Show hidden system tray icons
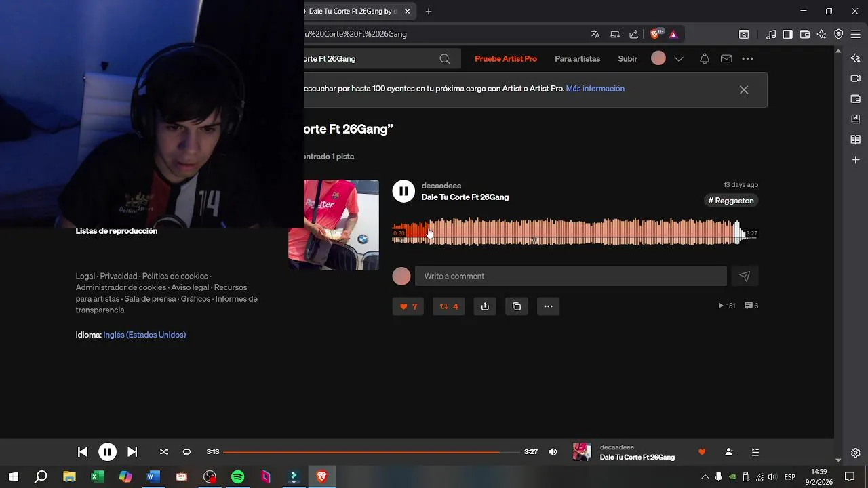This screenshot has height=488, width=868. click(x=705, y=477)
